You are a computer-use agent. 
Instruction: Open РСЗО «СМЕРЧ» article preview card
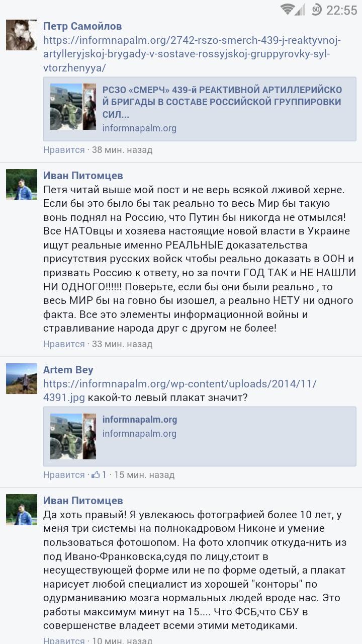tap(200, 109)
